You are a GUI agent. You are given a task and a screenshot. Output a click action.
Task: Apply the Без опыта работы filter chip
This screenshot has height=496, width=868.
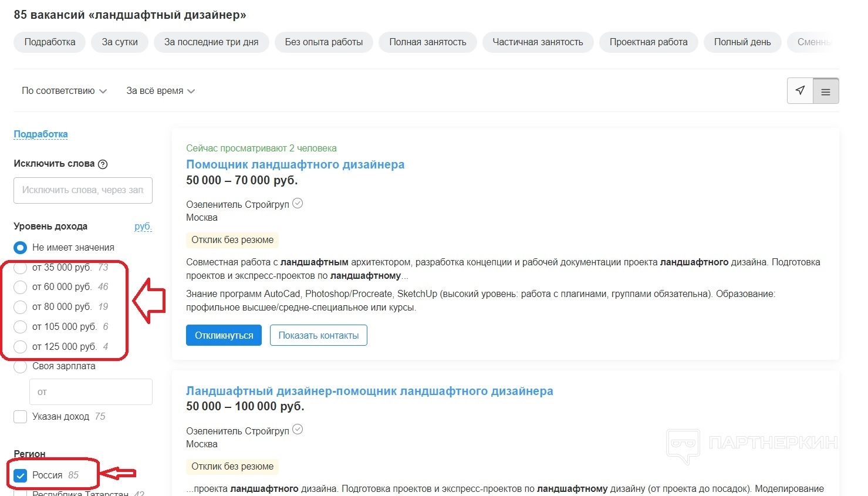point(323,42)
